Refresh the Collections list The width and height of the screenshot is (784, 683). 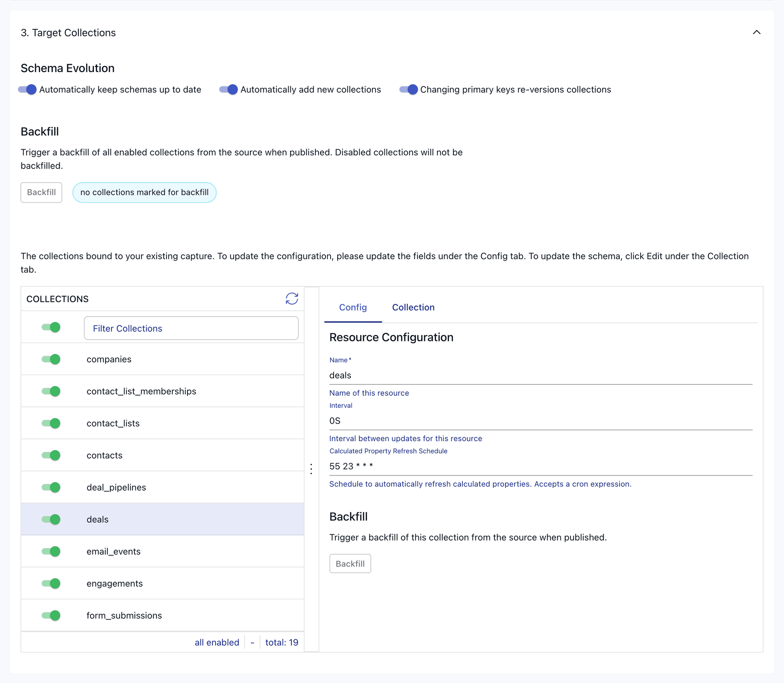[292, 299]
